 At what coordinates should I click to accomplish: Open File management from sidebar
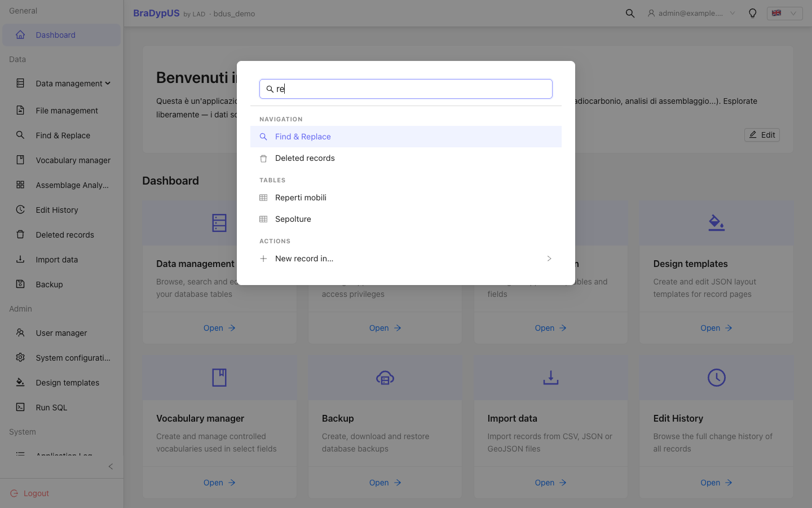(x=61, y=111)
